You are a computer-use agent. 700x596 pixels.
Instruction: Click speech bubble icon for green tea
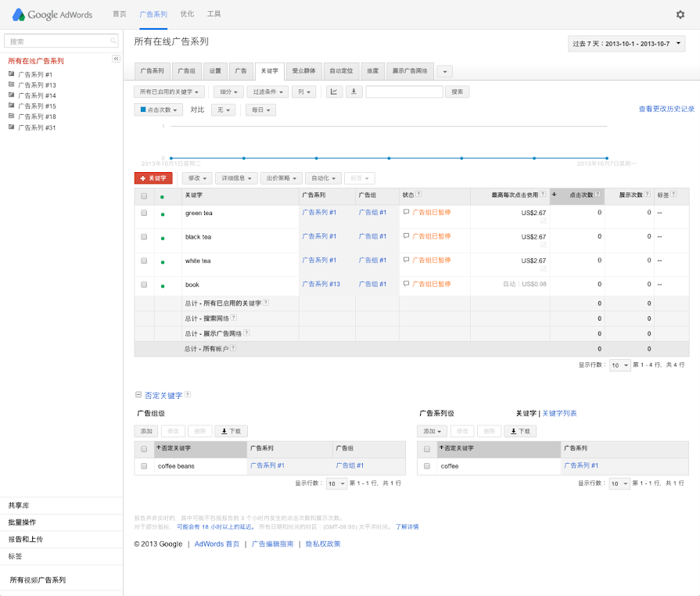pos(406,212)
